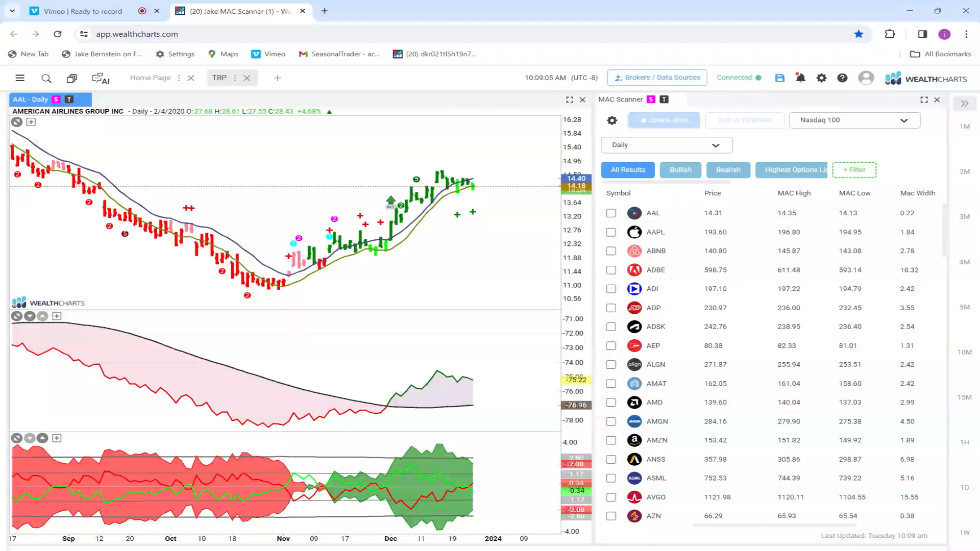Screen dimensions: 980x551
Task: Click the save workspace icon
Action: click(x=779, y=78)
